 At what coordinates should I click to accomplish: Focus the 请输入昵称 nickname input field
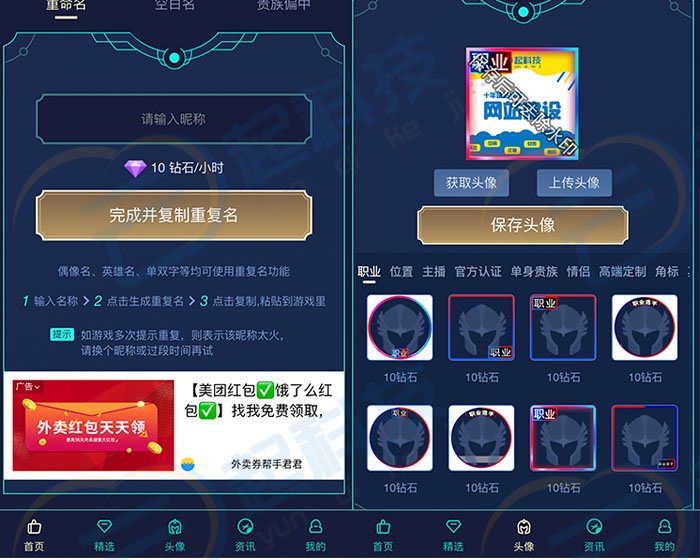click(x=174, y=119)
